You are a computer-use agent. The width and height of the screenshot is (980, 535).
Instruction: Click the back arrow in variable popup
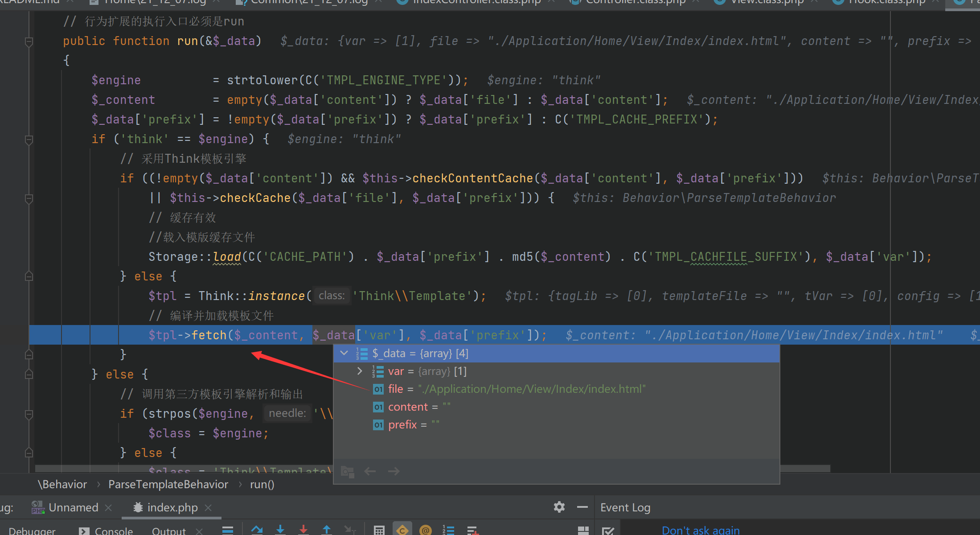coord(370,471)
